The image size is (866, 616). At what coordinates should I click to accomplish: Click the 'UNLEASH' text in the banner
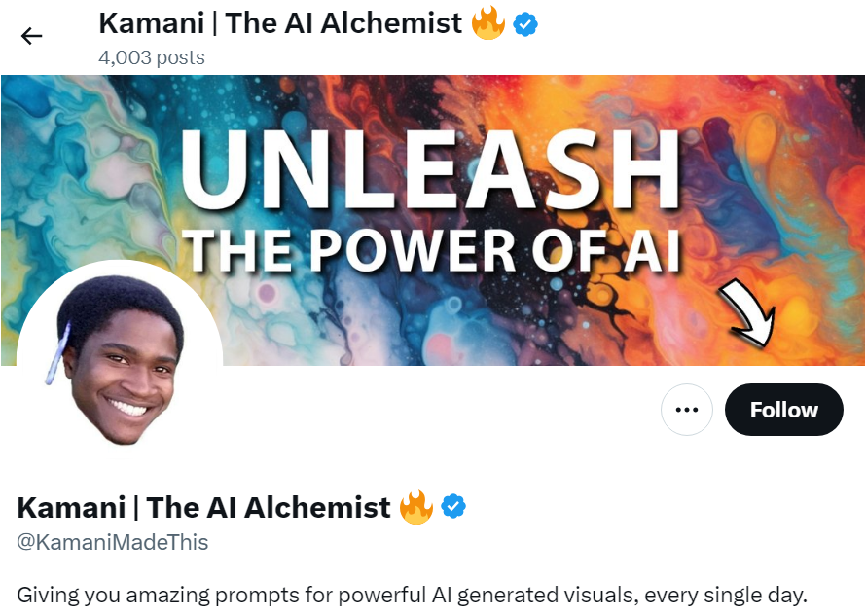click(x=430, y=169)
